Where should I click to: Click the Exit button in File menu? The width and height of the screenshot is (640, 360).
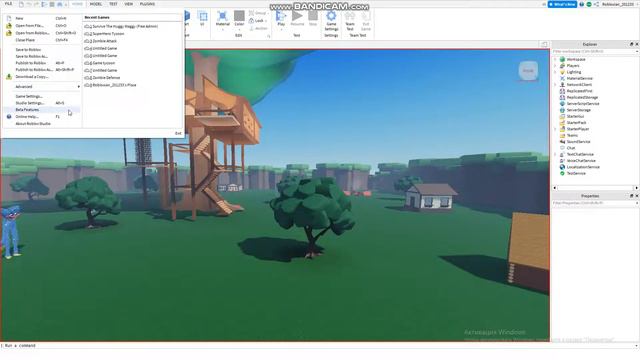coord(178,133)
